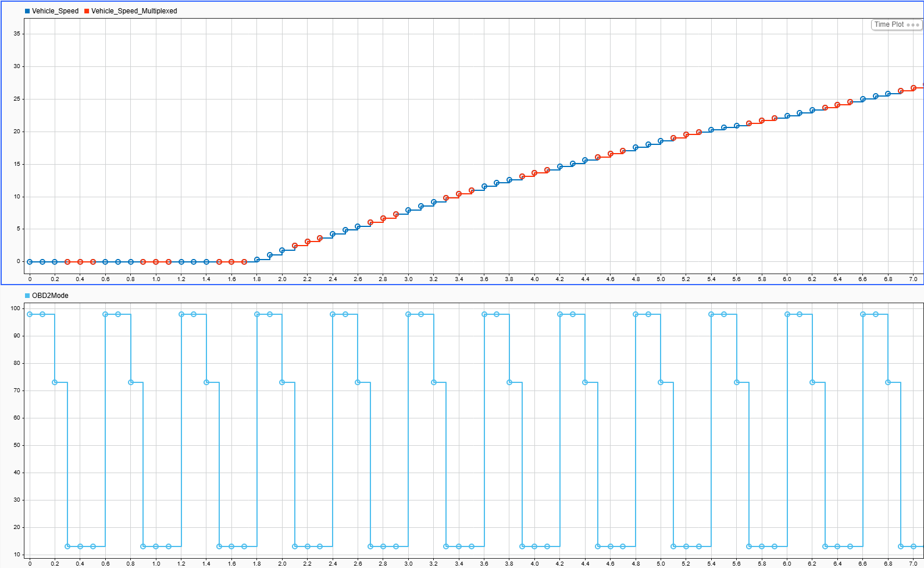Click the first OBD2Mode marker at time 0

tap(30, 314)
